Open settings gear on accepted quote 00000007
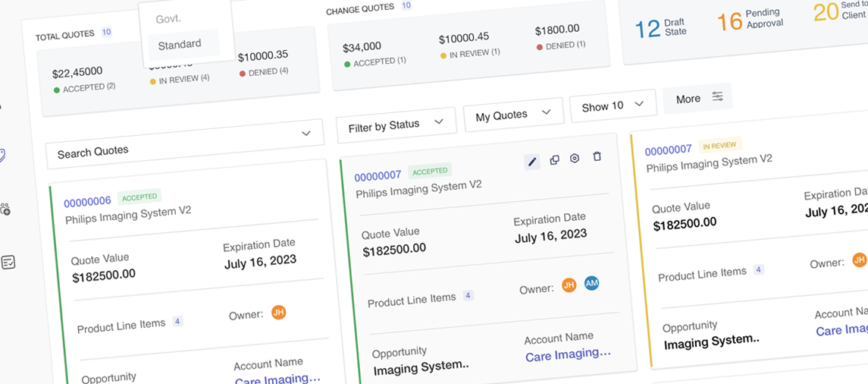 pos(575,159)
